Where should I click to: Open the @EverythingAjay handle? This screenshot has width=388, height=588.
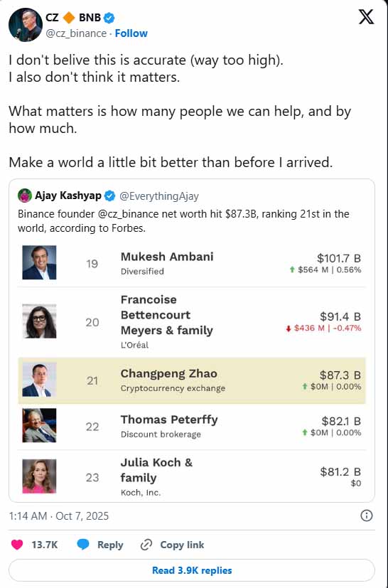tap(159, 196)
